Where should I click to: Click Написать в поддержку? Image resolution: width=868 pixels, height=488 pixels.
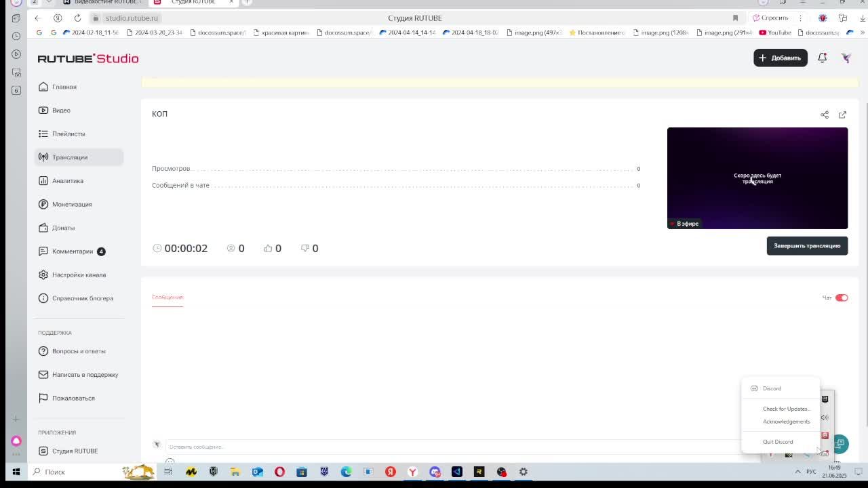(x=78, y=375)
